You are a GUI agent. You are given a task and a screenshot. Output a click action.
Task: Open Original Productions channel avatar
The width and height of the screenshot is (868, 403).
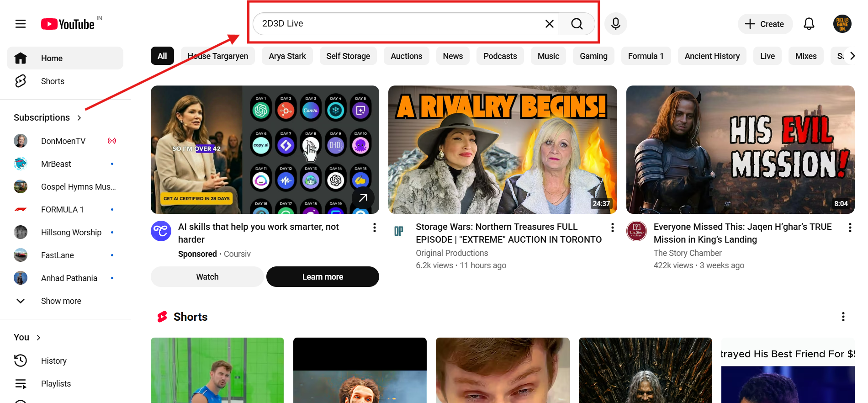click(399, 231)
